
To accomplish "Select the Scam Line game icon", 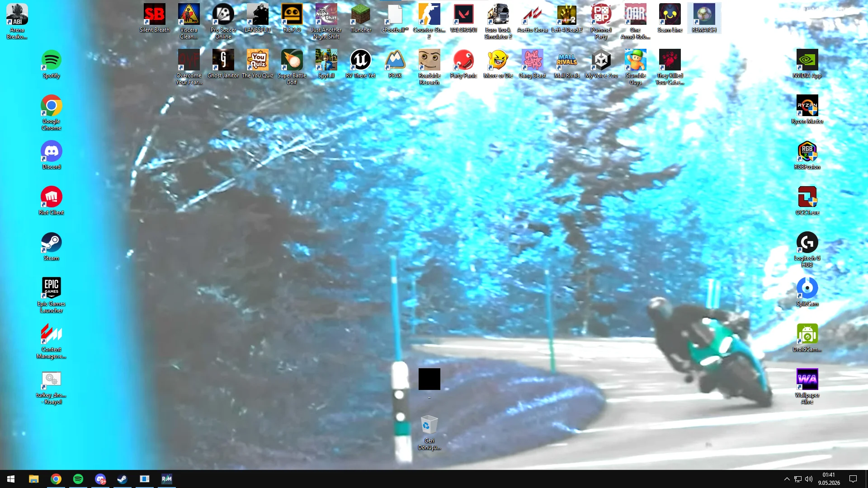I will point(670,18).
